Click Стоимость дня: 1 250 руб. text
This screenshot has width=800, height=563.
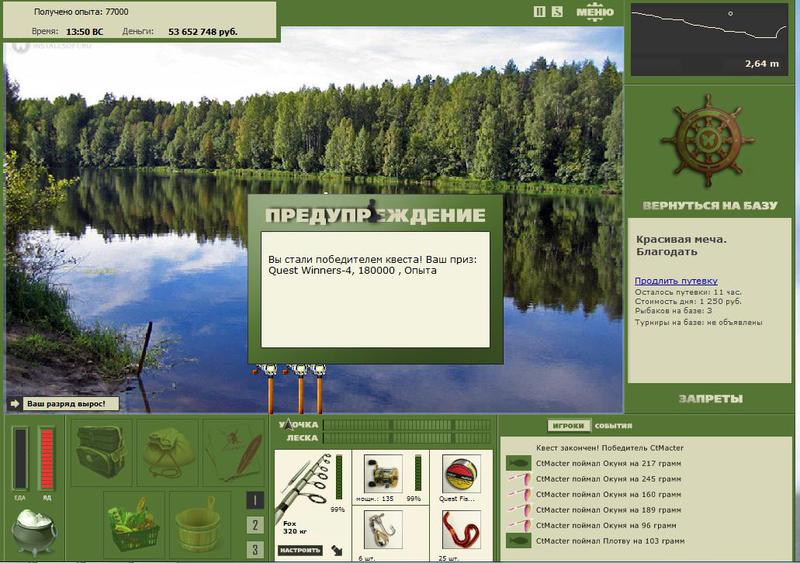click(x=688, y=301)
